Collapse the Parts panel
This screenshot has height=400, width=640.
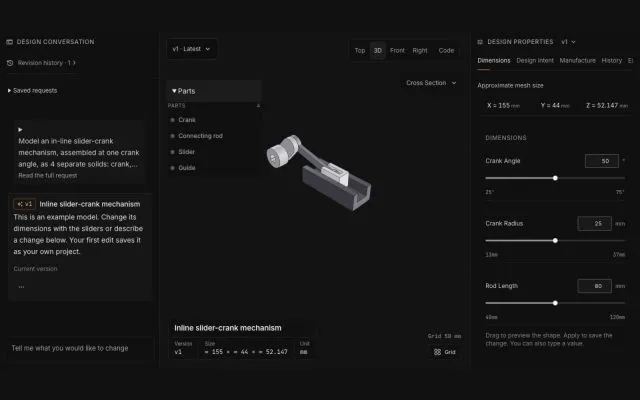click(x=214, y=91)
